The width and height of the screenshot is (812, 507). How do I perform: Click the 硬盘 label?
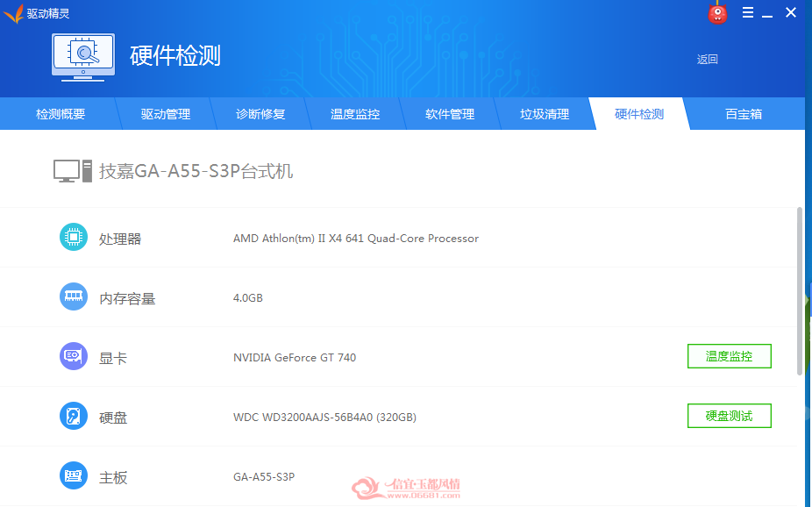[113, 418]
